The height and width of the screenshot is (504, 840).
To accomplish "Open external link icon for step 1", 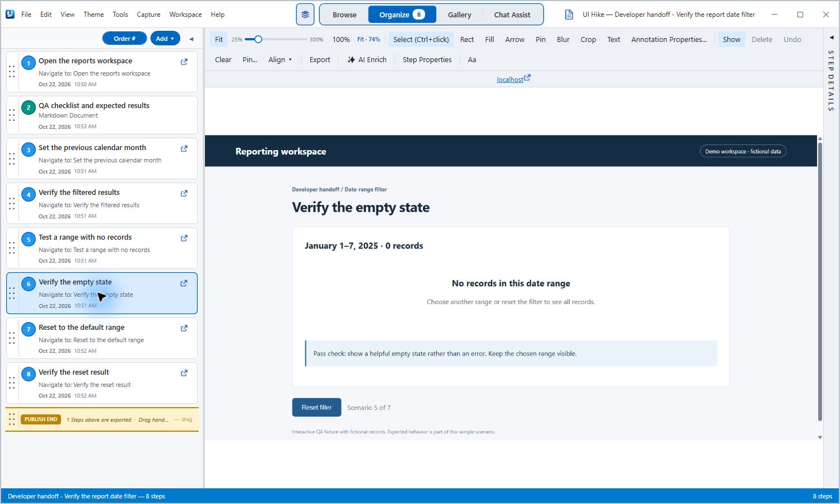I will click(x=184, y=62).
